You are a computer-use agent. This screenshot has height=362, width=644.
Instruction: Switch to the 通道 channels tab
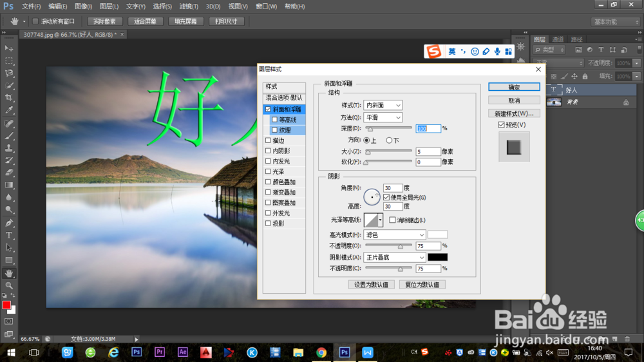[558, 39]
